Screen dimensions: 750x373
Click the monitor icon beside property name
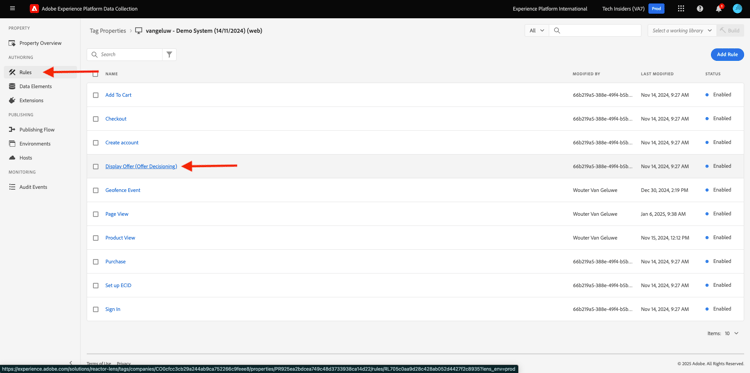[x=139, y=31]
